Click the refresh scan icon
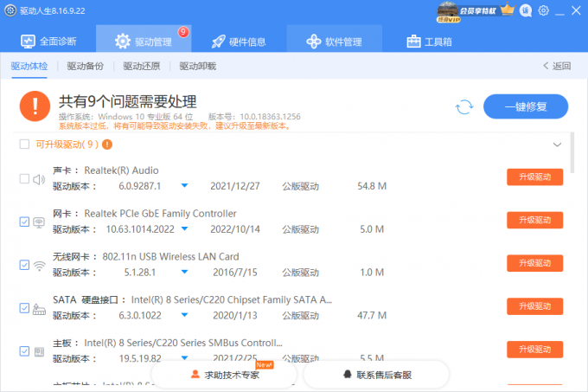 (464, 107)
